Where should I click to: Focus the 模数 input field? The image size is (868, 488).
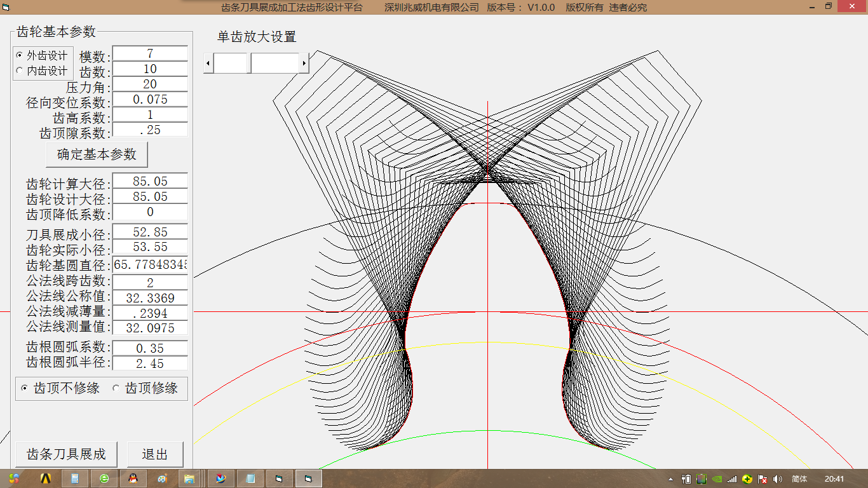pyautogui.click(x=150, y=53)
